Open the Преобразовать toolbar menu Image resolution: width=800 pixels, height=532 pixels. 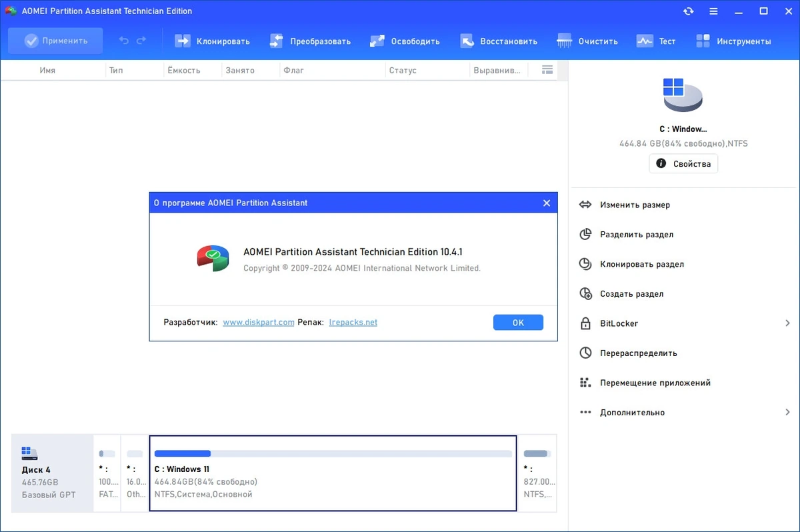[x=310, y=41]
